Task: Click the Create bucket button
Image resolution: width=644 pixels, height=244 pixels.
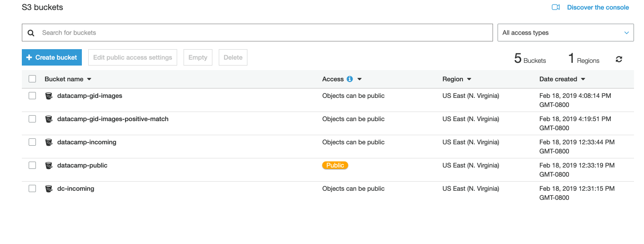Action: (52, 57)
